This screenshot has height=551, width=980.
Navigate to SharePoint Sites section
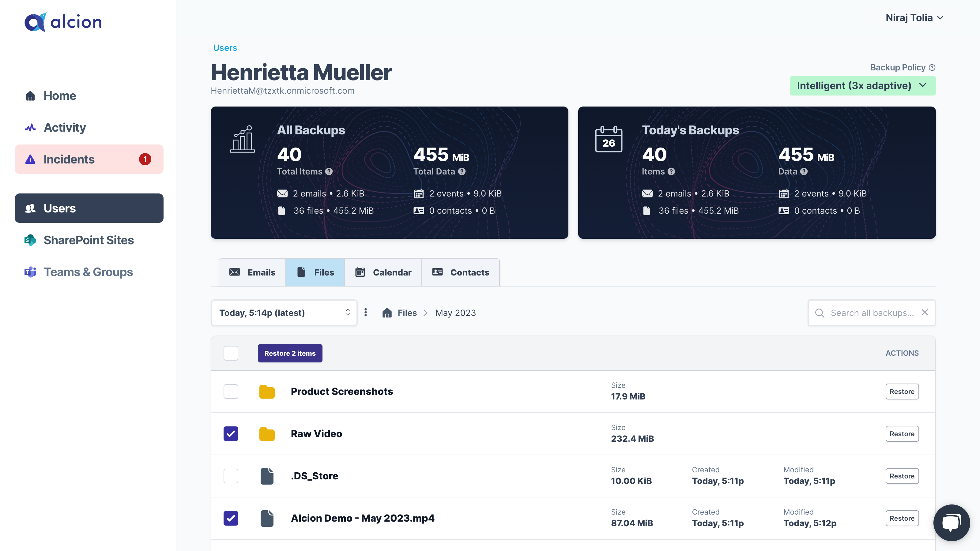pyautogui.click(x=89, y=239)
